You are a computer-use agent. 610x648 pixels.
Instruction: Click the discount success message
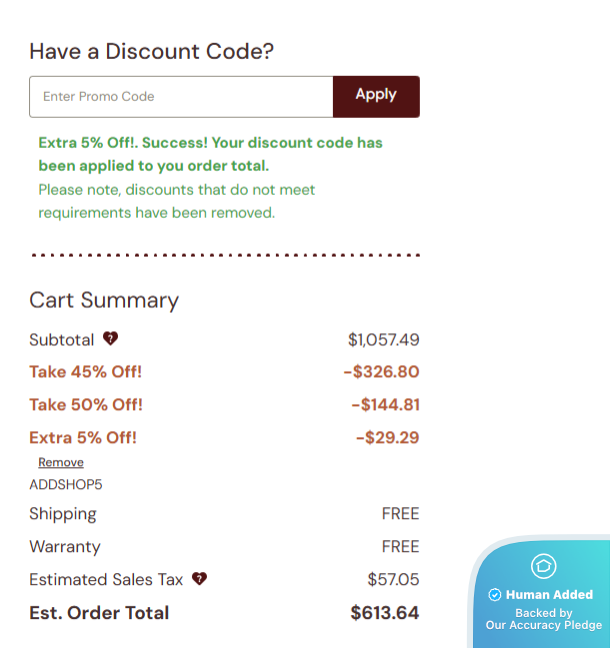pyautogui.click(x=210, y=154)
